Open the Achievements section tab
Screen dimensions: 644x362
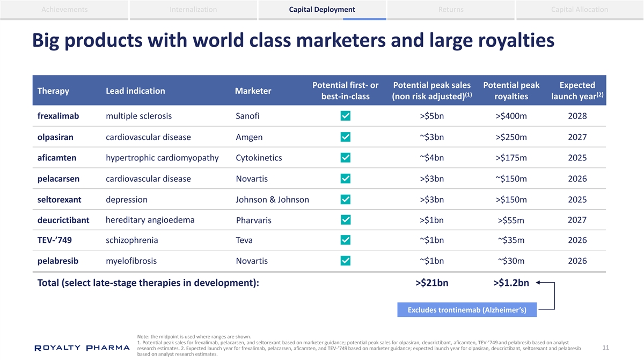(64, 10)
